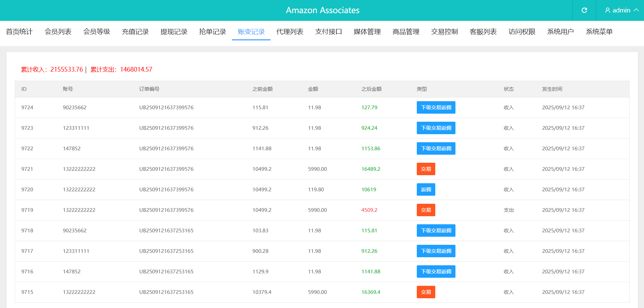The height and width of the screenshot is (308, 644).
Task: Click the 订单编号 column header
Action: pos(149,89)
